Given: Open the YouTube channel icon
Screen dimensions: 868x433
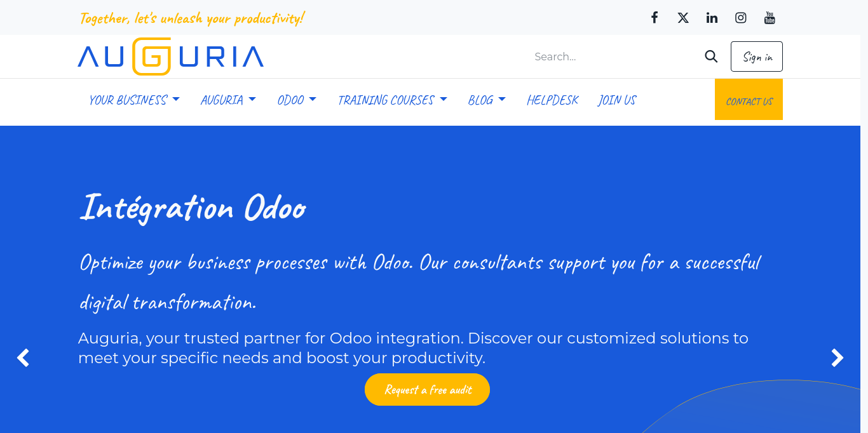Looking at the screenshot, I should 770,18.
